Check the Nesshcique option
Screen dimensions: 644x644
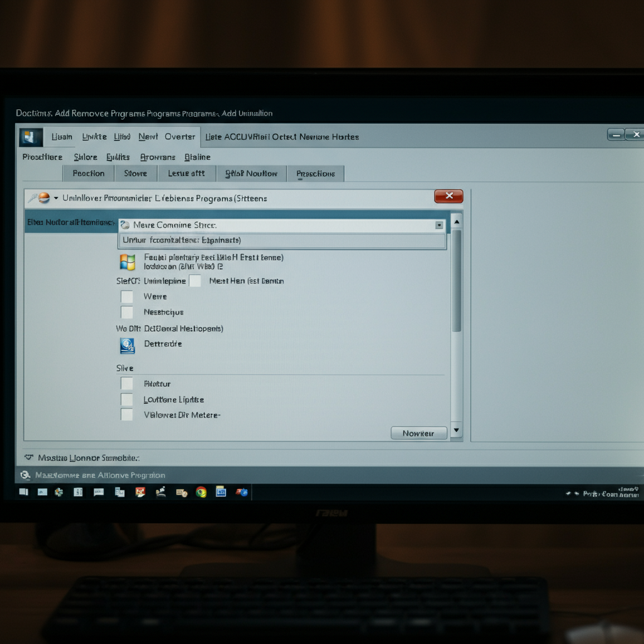(x=127, y=312)
